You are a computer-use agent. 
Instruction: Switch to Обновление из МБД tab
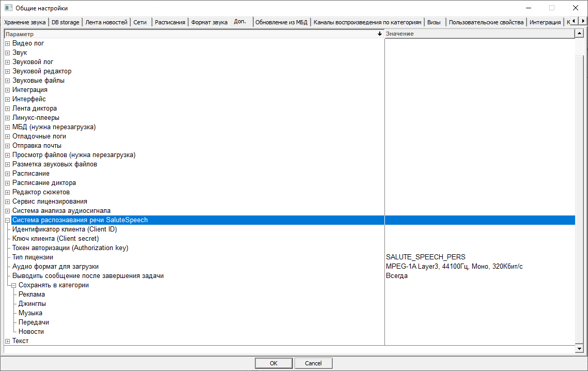[x=281, y=22]
